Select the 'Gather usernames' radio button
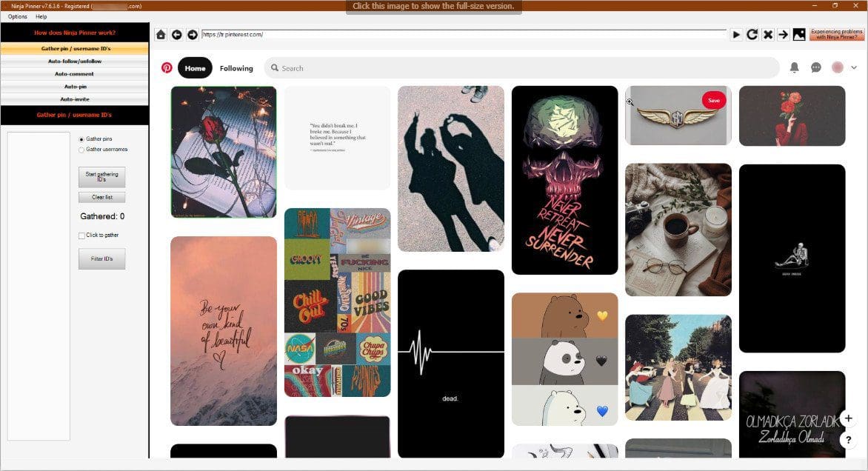Viewport: 868px width, 471px height. point(81,149)
